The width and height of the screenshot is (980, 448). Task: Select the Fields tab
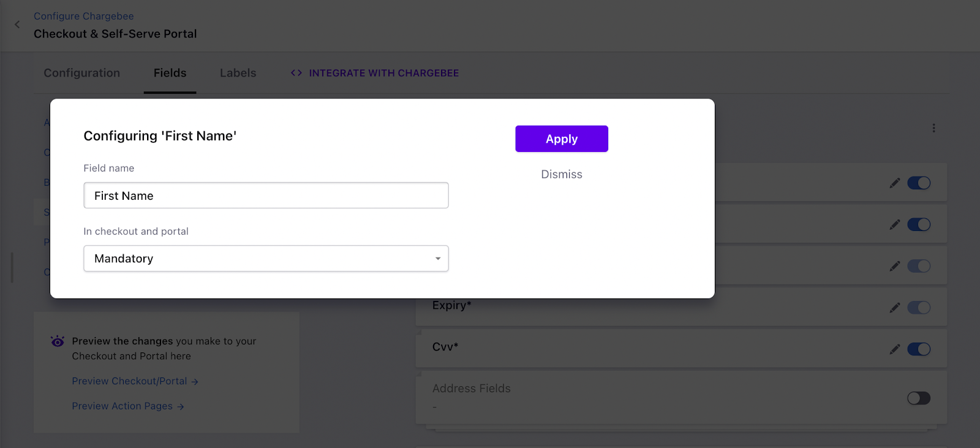170,73
